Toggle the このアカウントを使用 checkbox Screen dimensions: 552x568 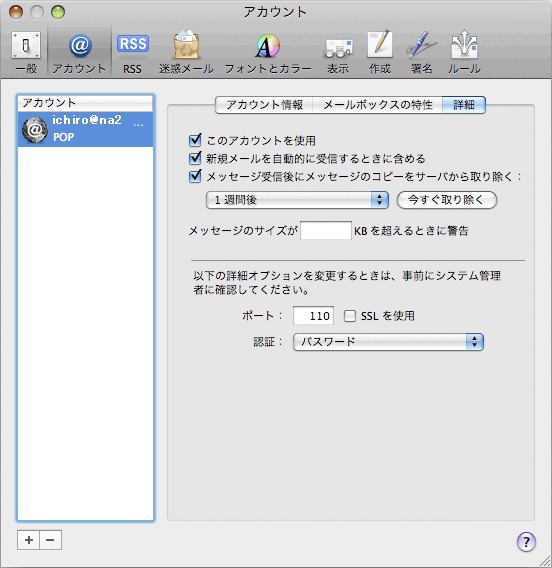(195, 140)
